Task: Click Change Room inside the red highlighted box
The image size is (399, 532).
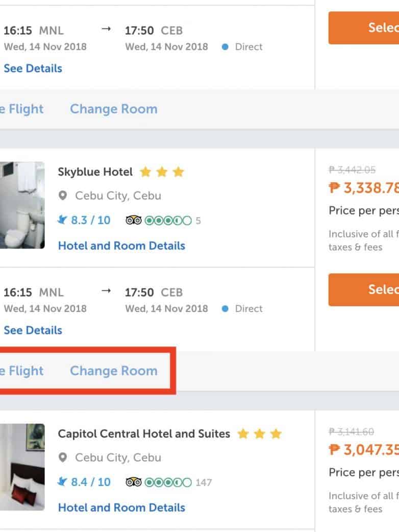Action: [x=114, y=371]
